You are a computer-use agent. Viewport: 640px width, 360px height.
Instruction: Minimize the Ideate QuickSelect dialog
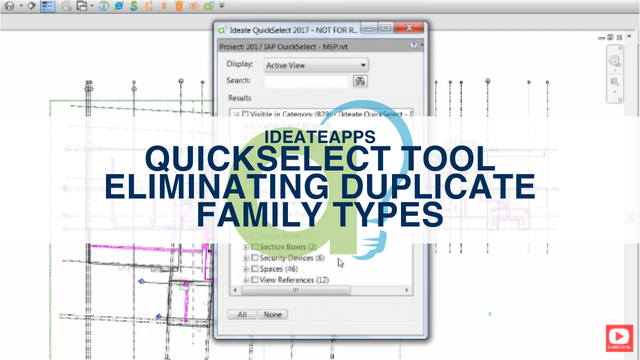(x=369, y=28)
